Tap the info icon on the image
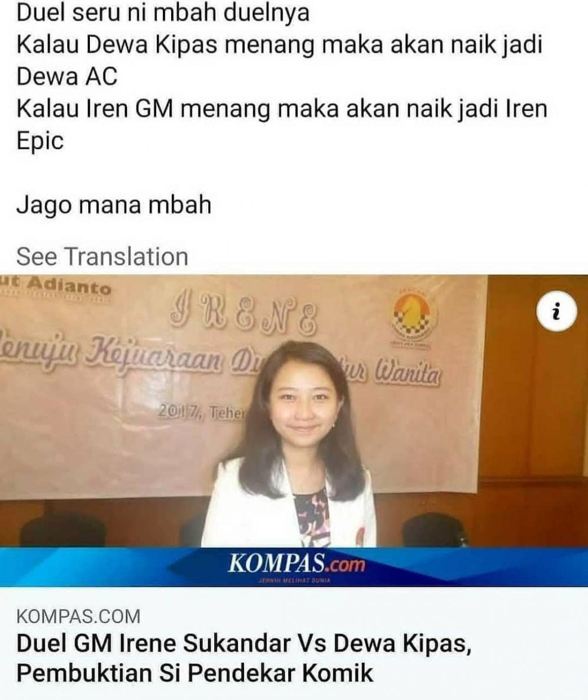 pos(556,312)
